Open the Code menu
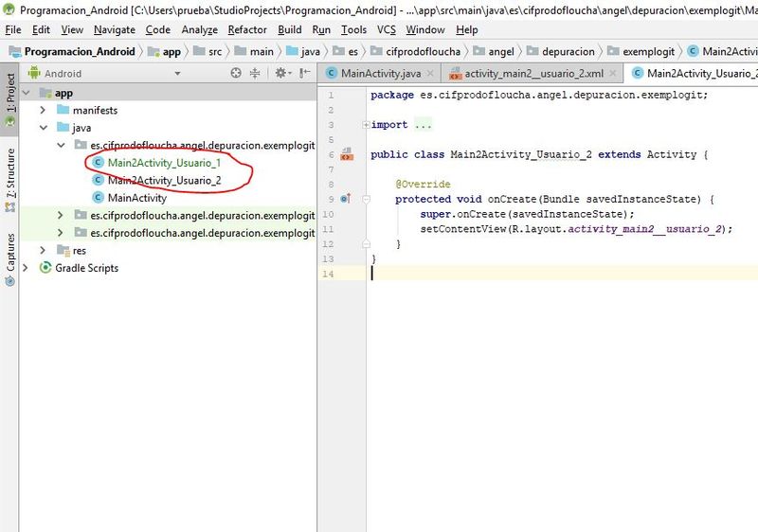This screenshot has height=532, width=758. (158, 30)
